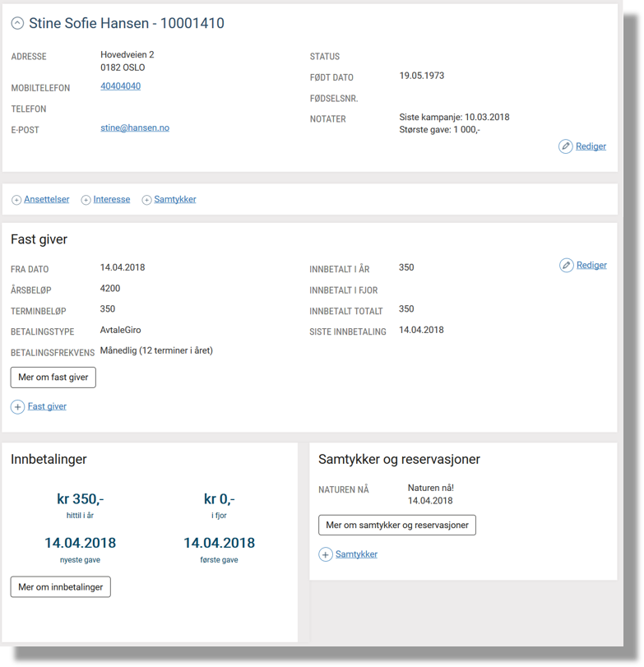Collapse the Stine Sofie Hansen contact card
Image resolution: width=644 pixels, height=667 pixels.
17,23
